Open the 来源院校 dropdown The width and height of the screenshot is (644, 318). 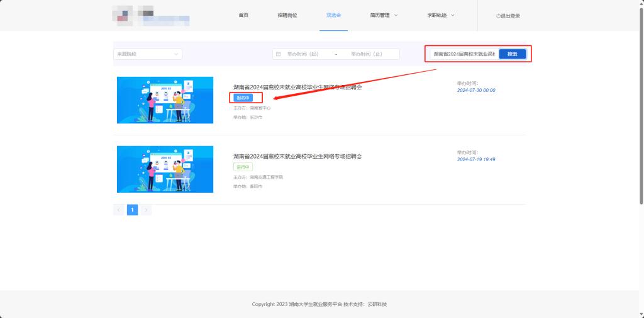(148, 54)
